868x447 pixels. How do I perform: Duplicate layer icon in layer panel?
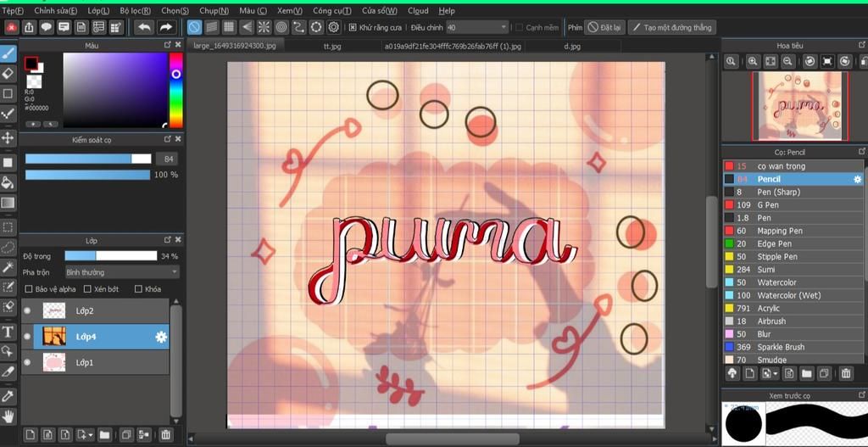click(x=126, y=435)
